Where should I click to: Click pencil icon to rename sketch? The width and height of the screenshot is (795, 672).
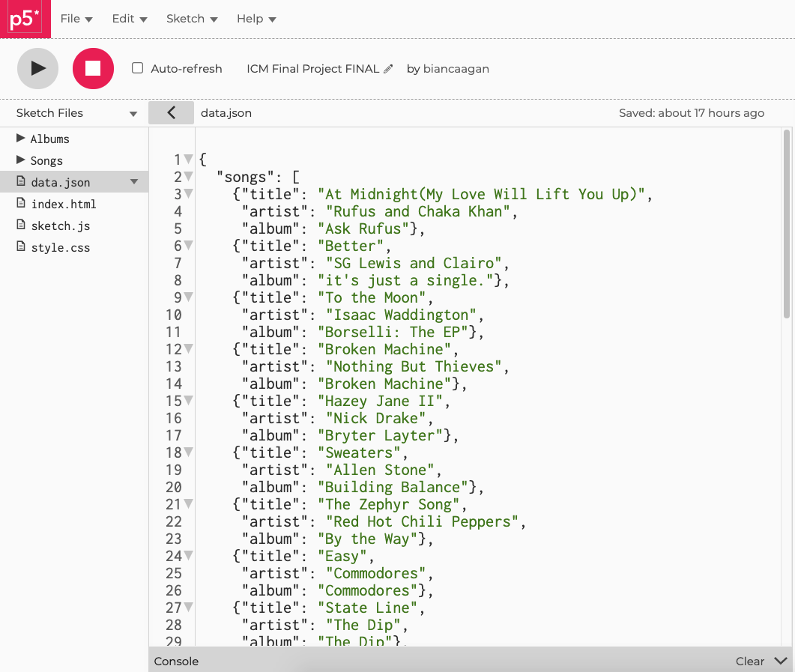(x=388, y=69)
